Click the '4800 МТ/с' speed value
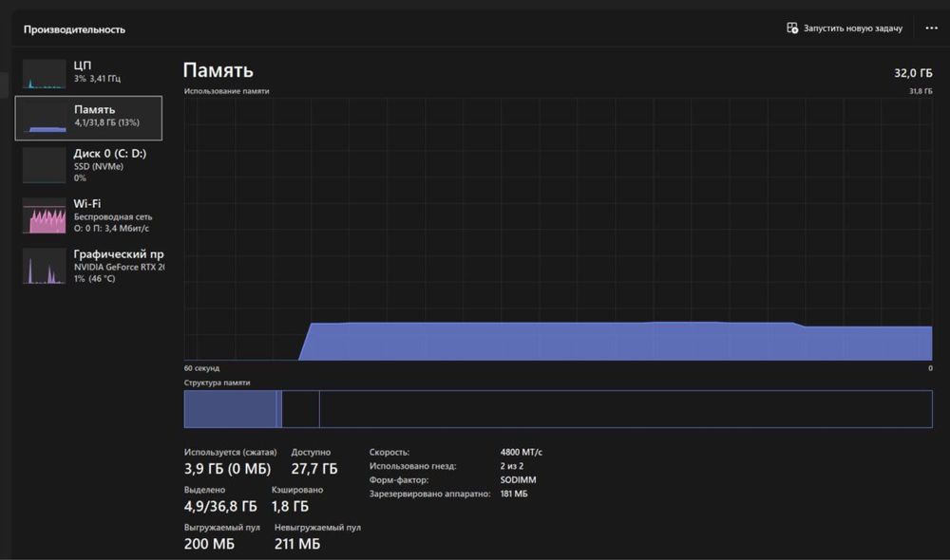Viewport: 950px width, 560px height. pyautogui.click(x=521, y=452)
